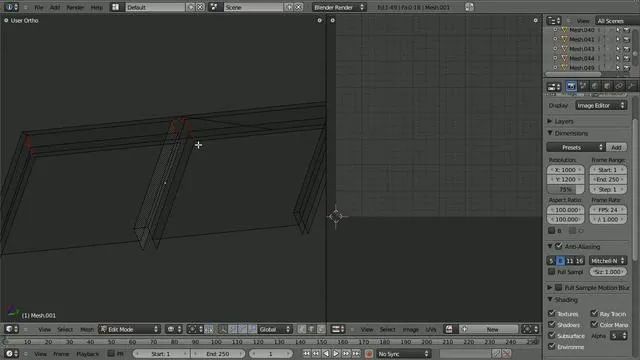Jump to the end frame button
The height and width of the screenshot is (360, 640).
tap(356, 353)
